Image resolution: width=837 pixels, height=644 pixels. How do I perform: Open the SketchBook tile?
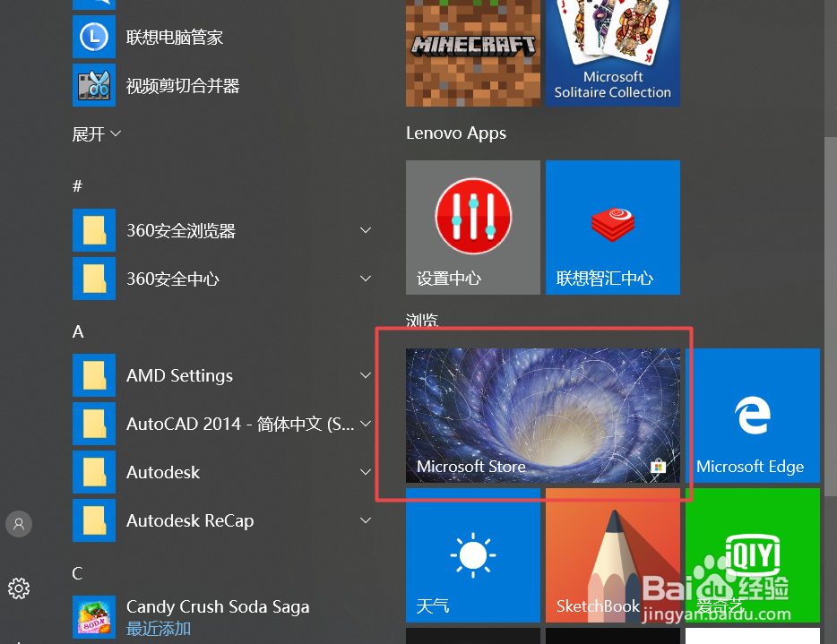(x=613, y=555)
